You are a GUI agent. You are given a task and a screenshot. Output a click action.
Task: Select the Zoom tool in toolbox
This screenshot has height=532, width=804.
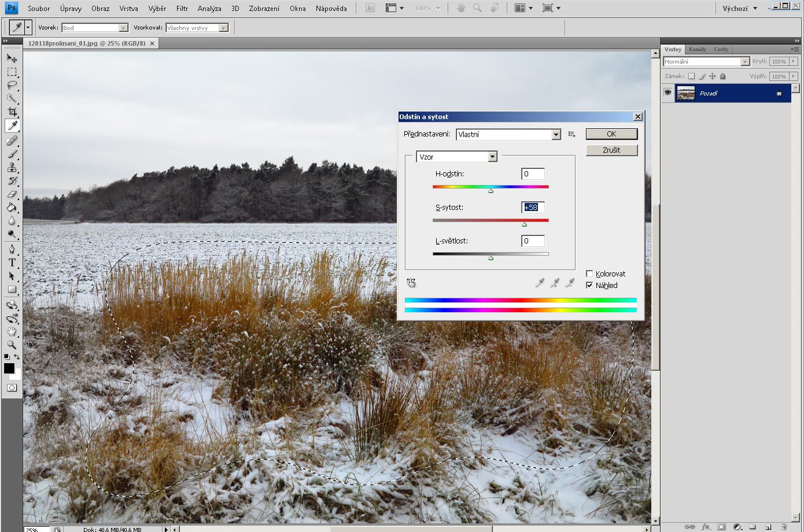click(x=12, y=345)
